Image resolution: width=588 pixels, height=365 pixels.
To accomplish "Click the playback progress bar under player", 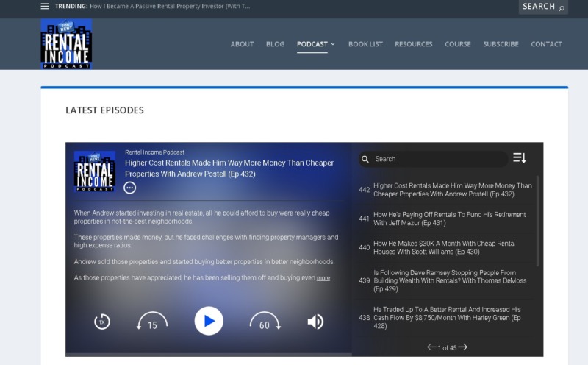I will pos(209,355).
